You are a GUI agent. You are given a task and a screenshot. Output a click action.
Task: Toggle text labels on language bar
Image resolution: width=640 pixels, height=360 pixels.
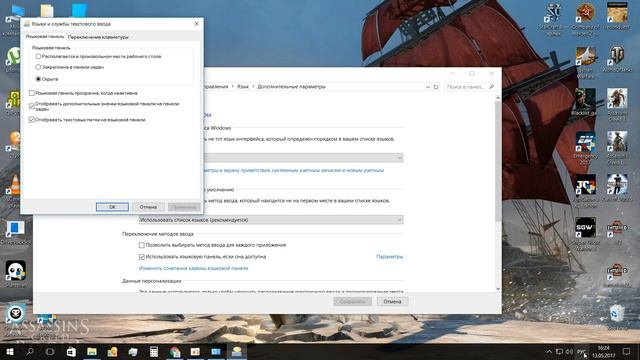[x=31, y=120]
